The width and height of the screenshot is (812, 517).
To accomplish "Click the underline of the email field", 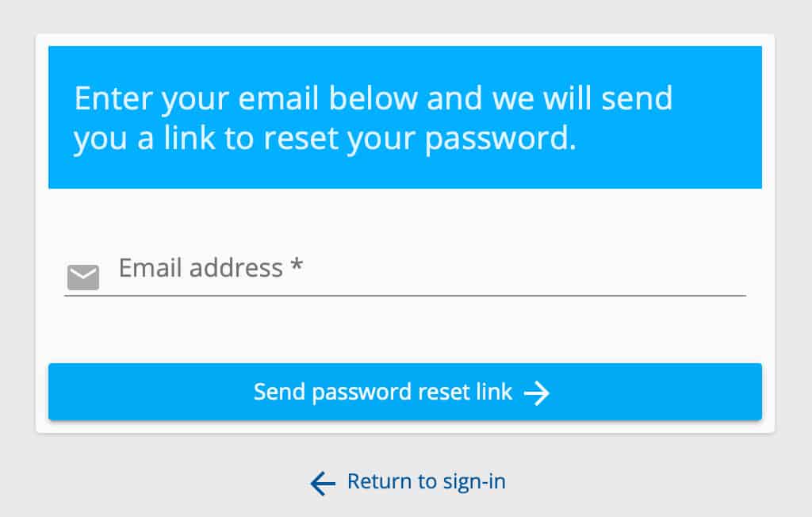I will tap(404, 295).
